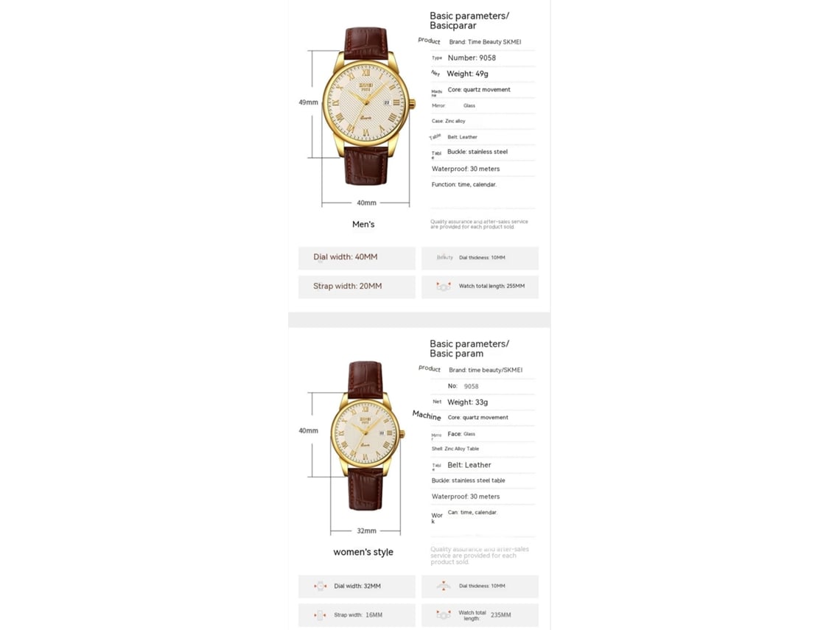Viewport: 840px width, 630px height.
Task: Click the thickness icon beside Dial thickness: 10MM bottom
Action: (444, 586)
